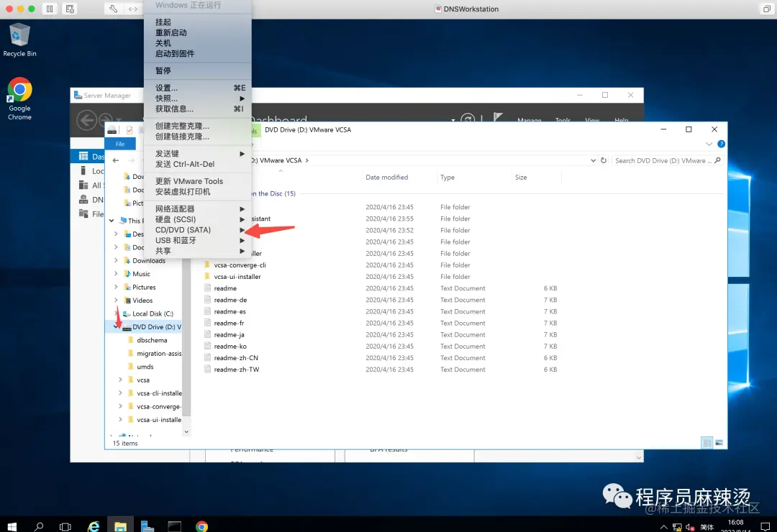Select the dbschema folder in tree

152,340
